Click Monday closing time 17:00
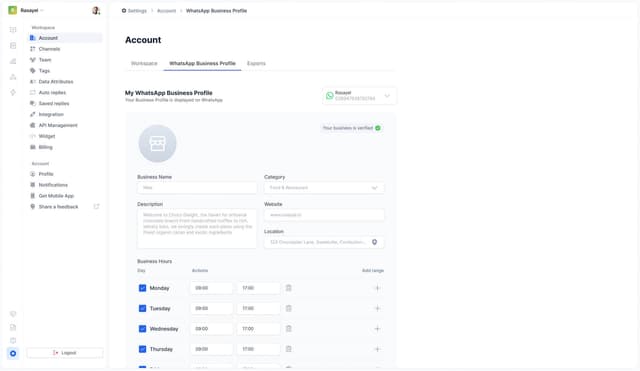The image size is (640, 371). [258, 288]
